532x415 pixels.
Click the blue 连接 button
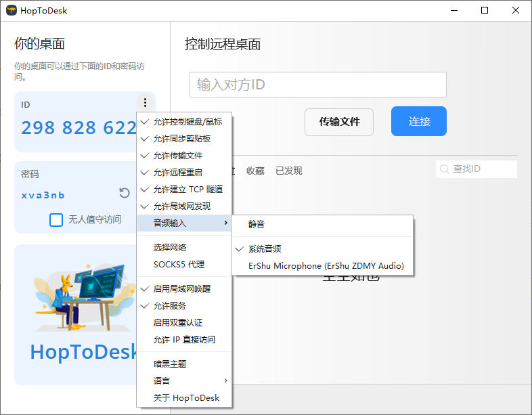coord(419,121)
